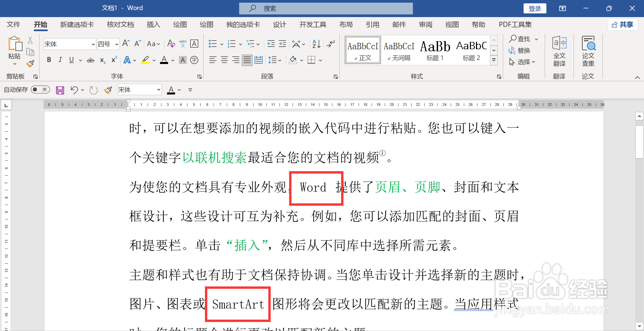Apply strikethrough formatting (ab)

(91, 60)
